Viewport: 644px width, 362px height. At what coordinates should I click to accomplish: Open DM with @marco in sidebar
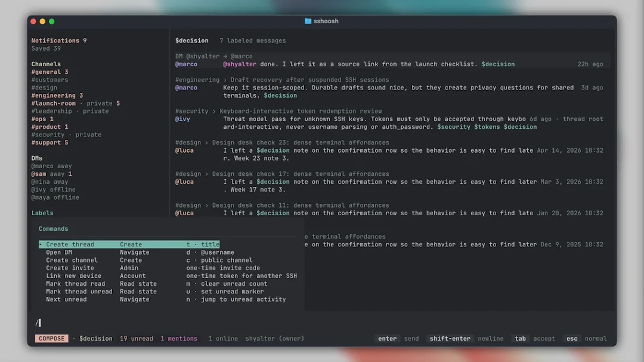point(52,166)
